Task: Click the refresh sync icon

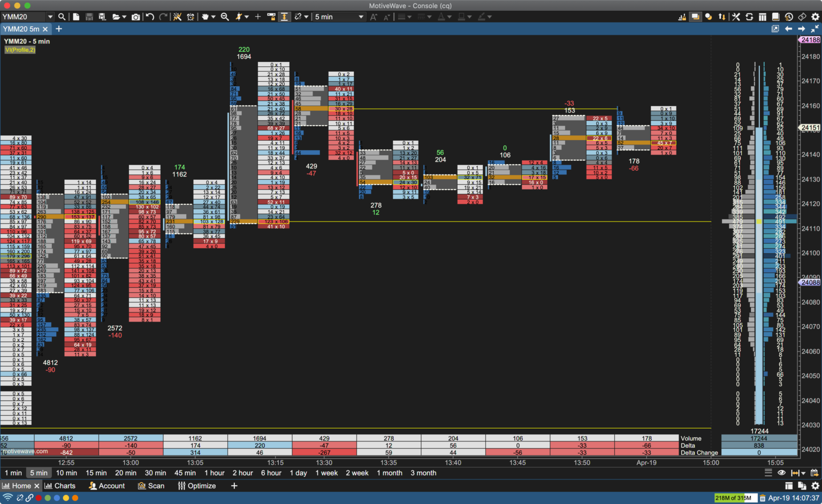Action: 749,17
